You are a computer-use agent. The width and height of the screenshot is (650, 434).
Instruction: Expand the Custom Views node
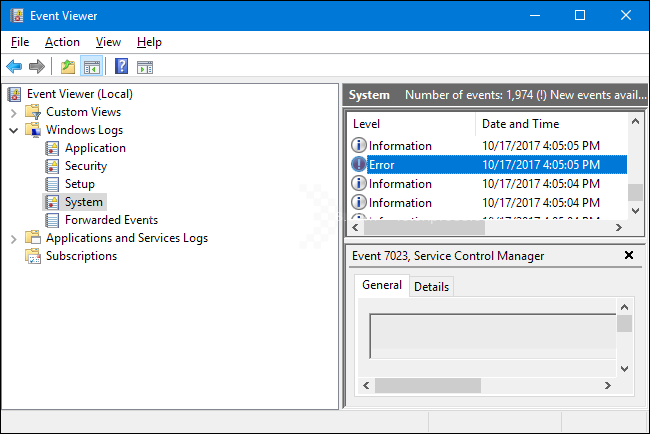(x=14, y=112)
